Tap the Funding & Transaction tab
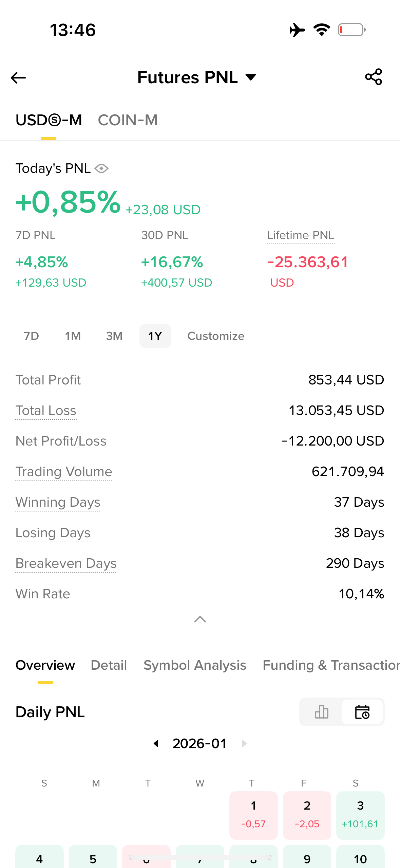The image size is (400, 868). tap(331, 665)
